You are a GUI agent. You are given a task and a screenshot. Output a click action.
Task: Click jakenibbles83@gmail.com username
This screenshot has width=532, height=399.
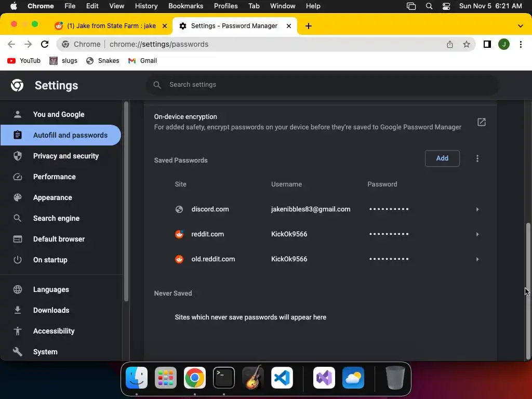[x=311, y=209]
